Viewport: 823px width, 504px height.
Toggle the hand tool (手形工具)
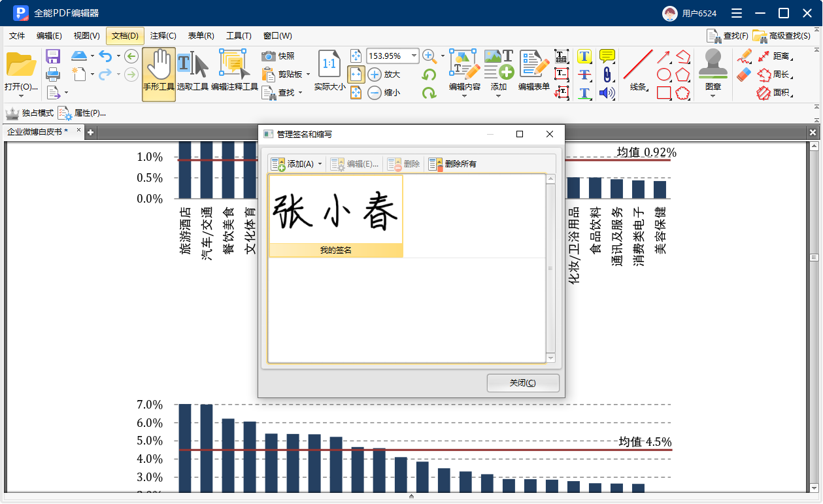pos(158,73)
